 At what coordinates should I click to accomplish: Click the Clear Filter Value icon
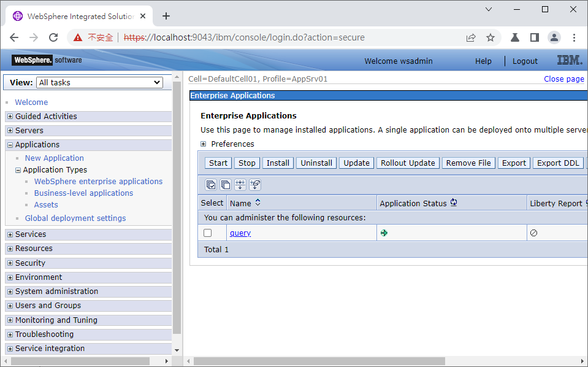[255, 185]
